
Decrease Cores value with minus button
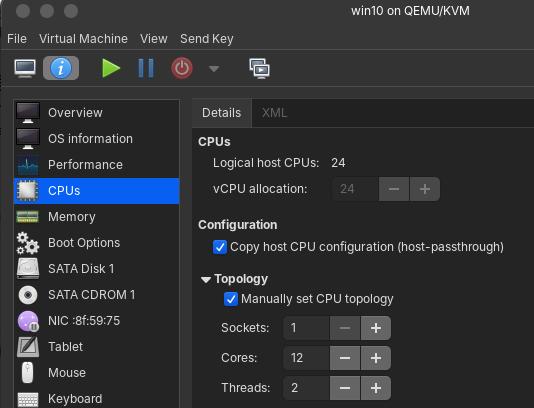pyautogui.click(x=345, y=358)
